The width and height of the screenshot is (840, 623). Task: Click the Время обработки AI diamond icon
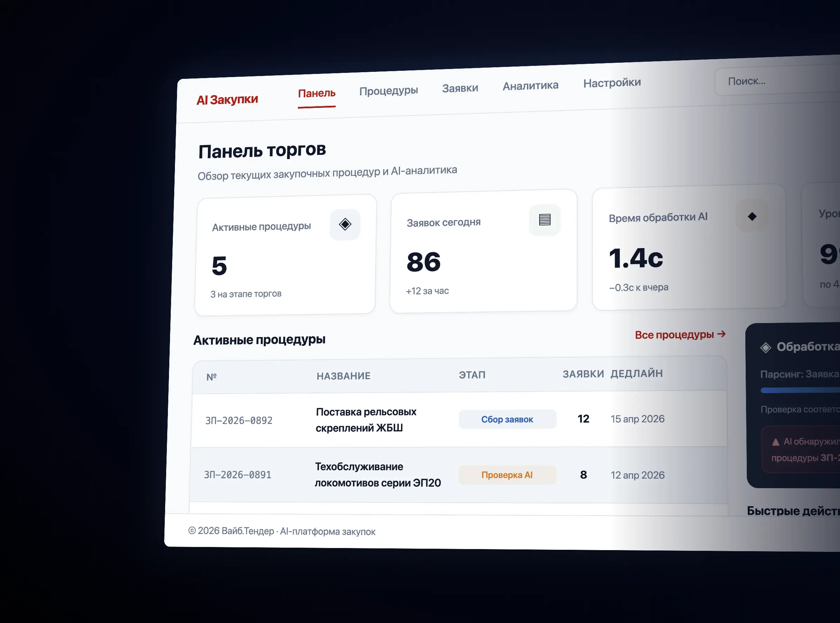752,216
